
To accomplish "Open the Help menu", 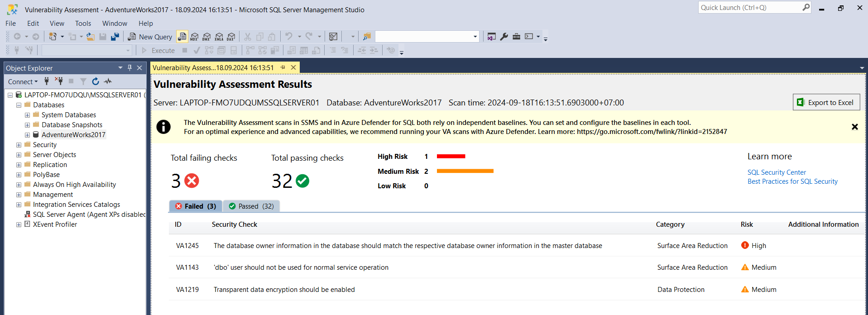I will click(x=146, y=23).
